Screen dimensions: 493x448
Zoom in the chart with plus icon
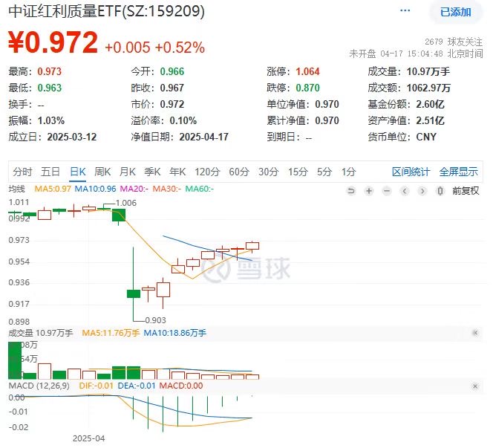coord(369,191)
